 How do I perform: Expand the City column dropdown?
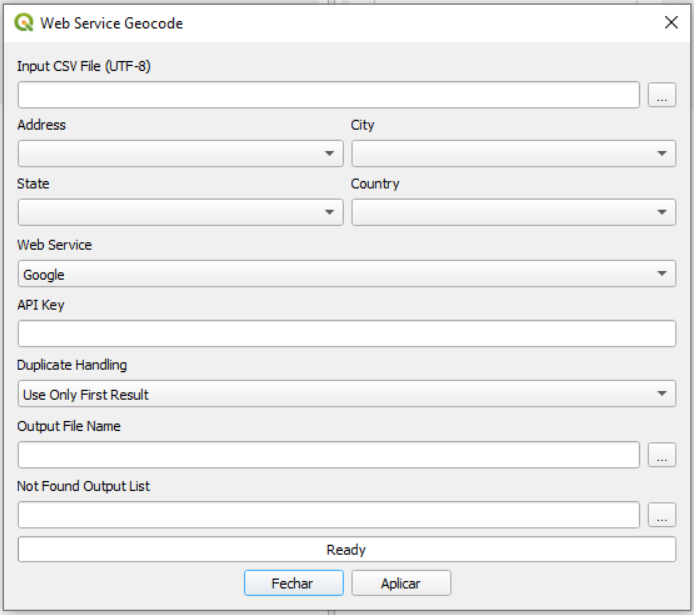coord(513,153)
